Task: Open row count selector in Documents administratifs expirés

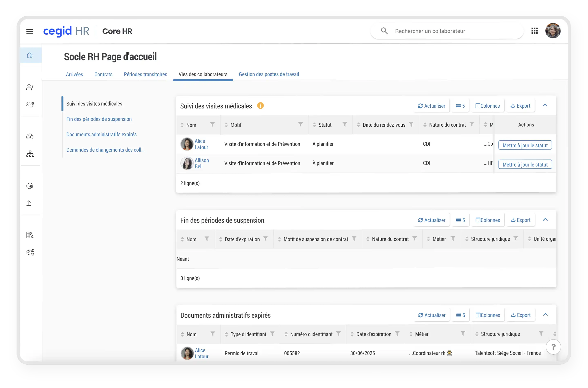Action: (x=460, y=315)
